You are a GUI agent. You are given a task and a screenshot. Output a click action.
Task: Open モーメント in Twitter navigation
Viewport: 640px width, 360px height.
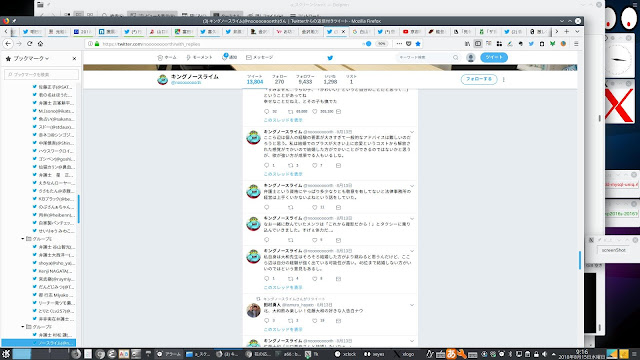pos(199,58)
